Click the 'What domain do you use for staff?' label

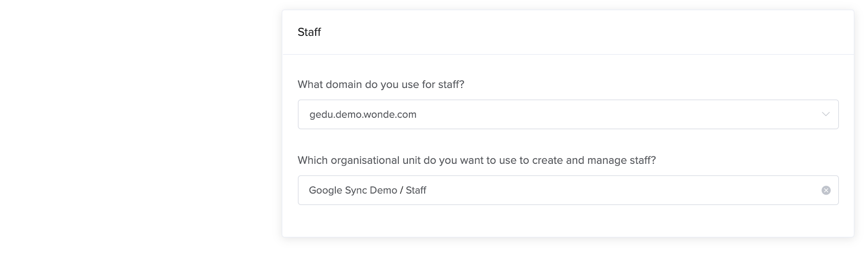coord(381,85)
